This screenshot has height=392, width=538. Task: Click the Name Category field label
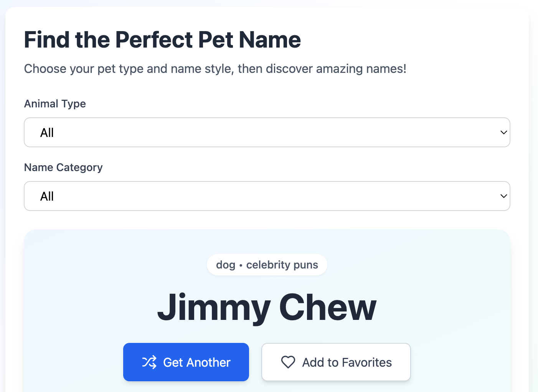63,167
